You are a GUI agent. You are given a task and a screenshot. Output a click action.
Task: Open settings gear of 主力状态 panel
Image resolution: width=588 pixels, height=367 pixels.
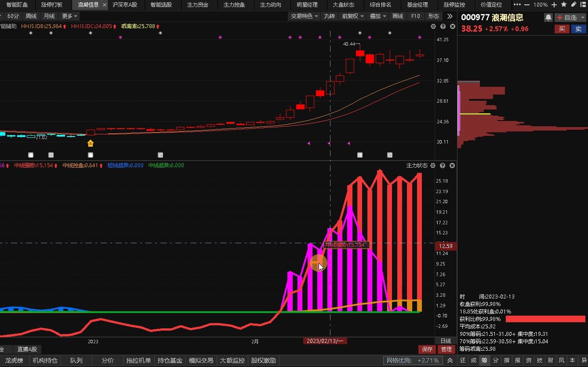(x=433, y=166)
